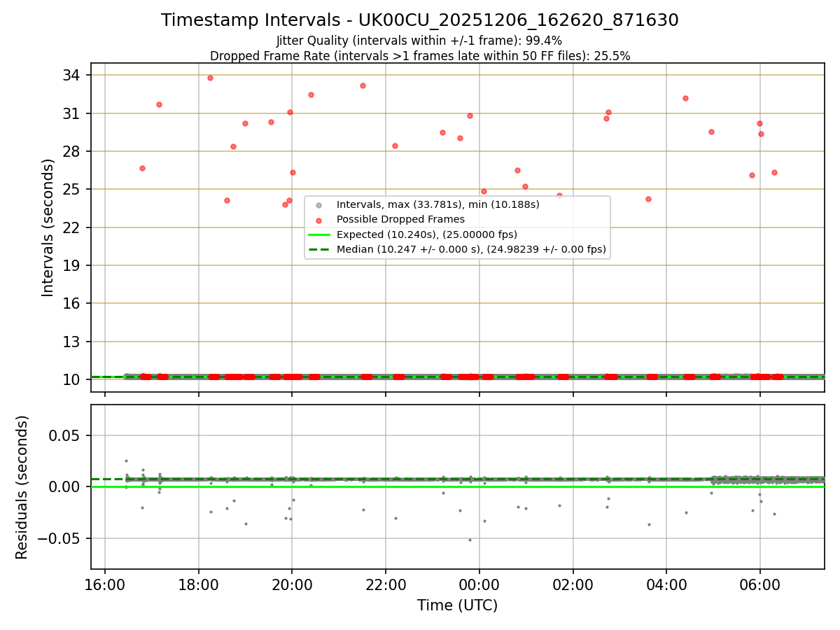Click the 'Jitter Quality' subtitle line
Image resolution: width=840 pixels, height=630 pixels.
(x=419, y=41)
